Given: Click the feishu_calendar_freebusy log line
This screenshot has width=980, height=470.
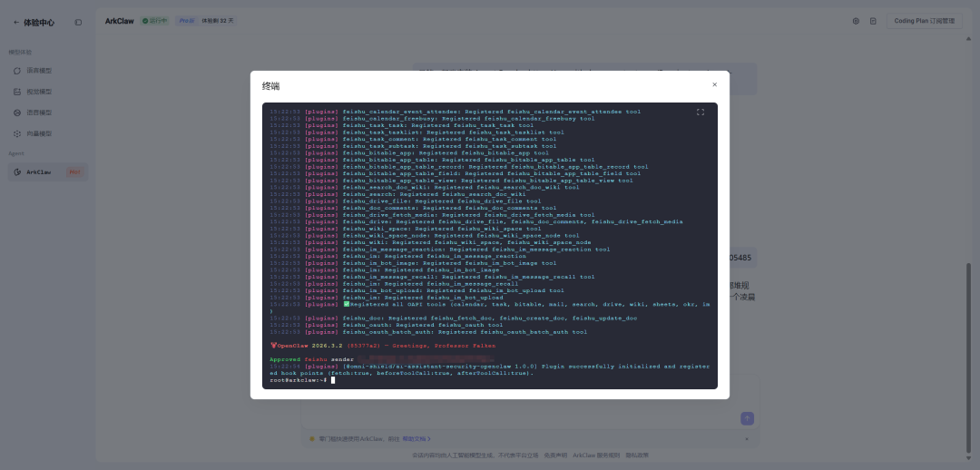Looking at the screenshot, I should (x=432, y=119).
